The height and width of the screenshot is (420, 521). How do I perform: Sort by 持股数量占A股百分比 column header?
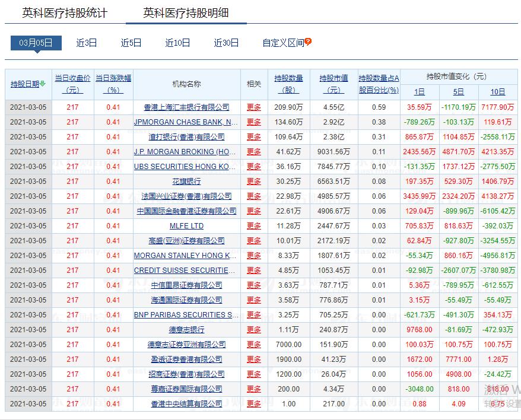coord(379,84)
